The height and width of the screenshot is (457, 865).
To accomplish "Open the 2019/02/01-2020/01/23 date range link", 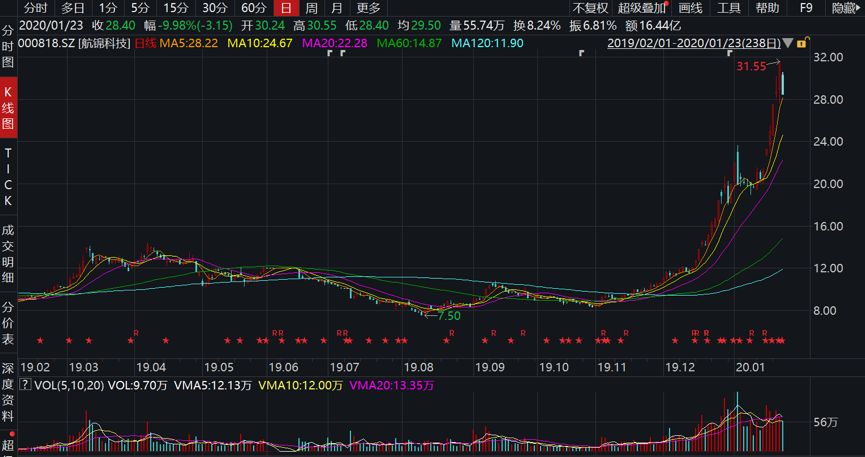I will point(695,44).
